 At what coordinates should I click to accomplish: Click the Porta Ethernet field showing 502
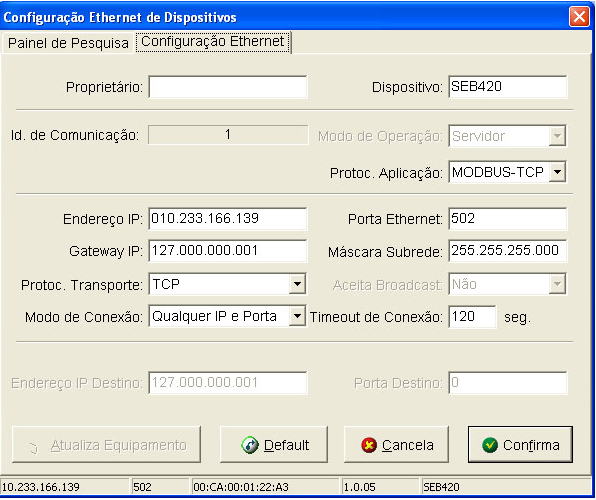(508, 219)
